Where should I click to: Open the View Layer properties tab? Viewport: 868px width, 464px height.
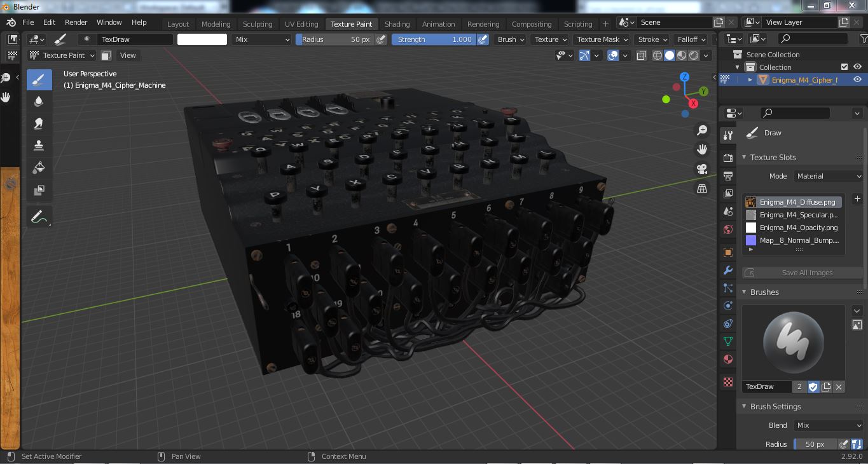pos(728,193)
